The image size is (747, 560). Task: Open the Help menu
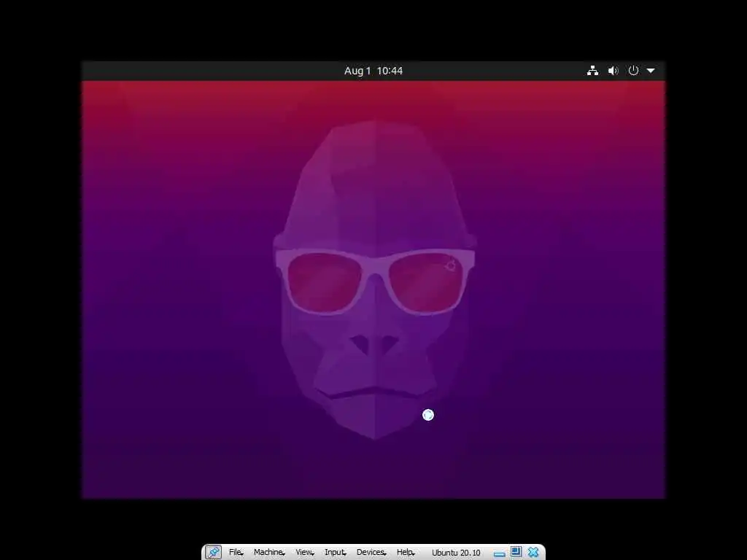pyautogui.click(x=406, y=553)
